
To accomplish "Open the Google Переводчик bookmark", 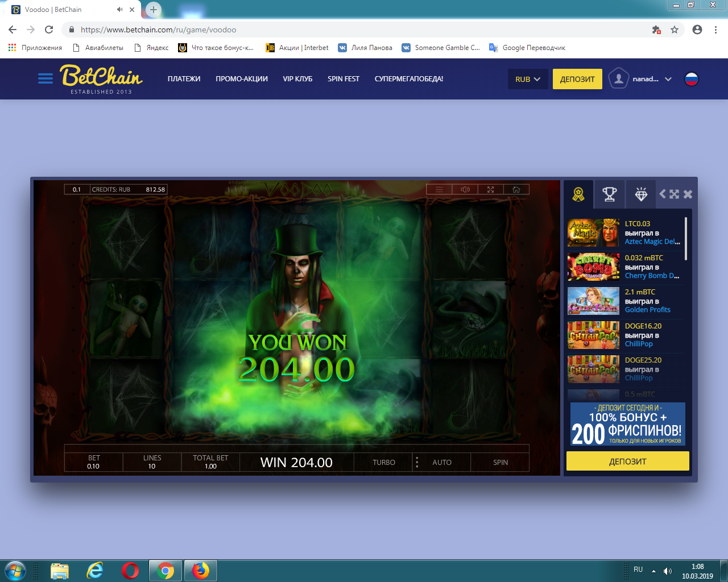I will [x=527, y=48].
